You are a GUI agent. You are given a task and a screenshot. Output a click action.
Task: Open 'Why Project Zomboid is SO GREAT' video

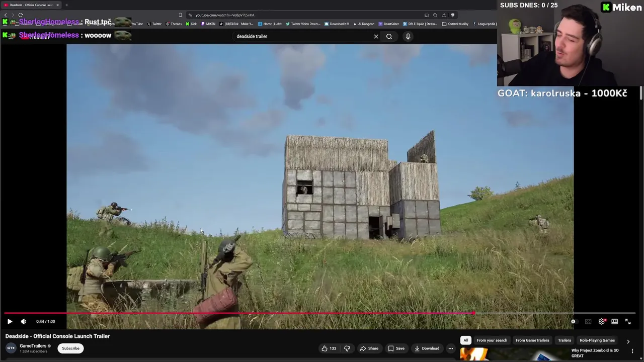pos(595,353)
